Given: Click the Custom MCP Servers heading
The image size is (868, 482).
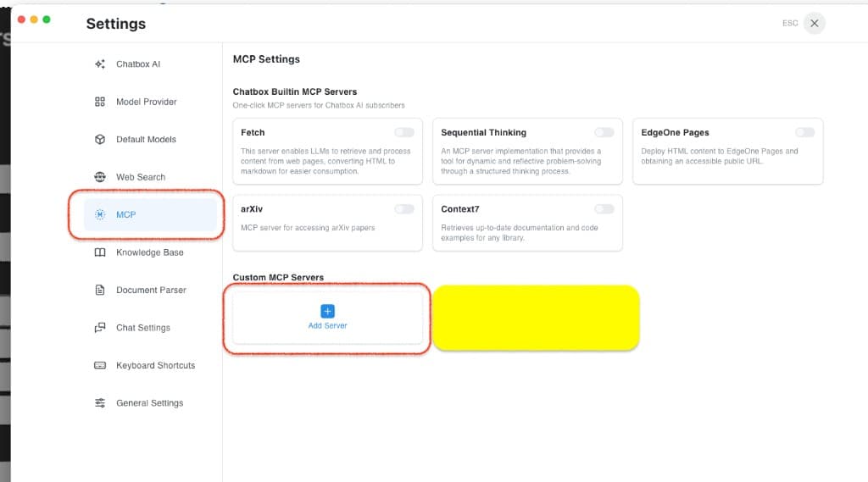Looking at the screenshot, I should [x=278, y=277].
